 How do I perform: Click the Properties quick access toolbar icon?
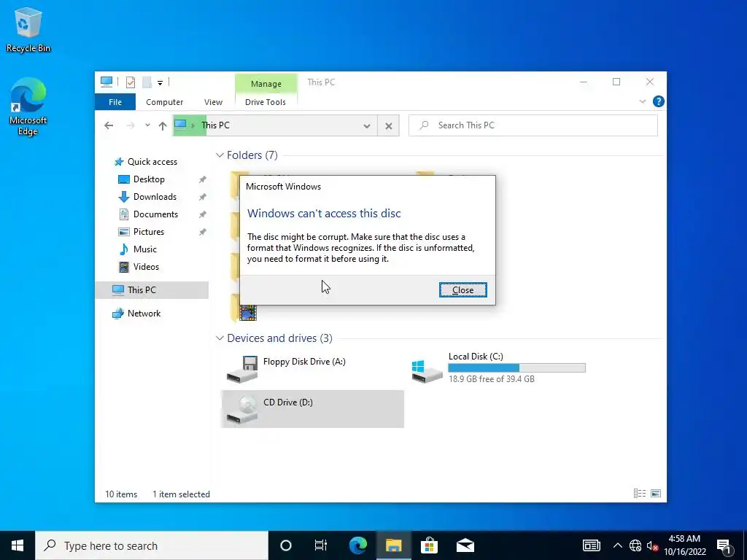pyautogui.click(x=130, y=82)
